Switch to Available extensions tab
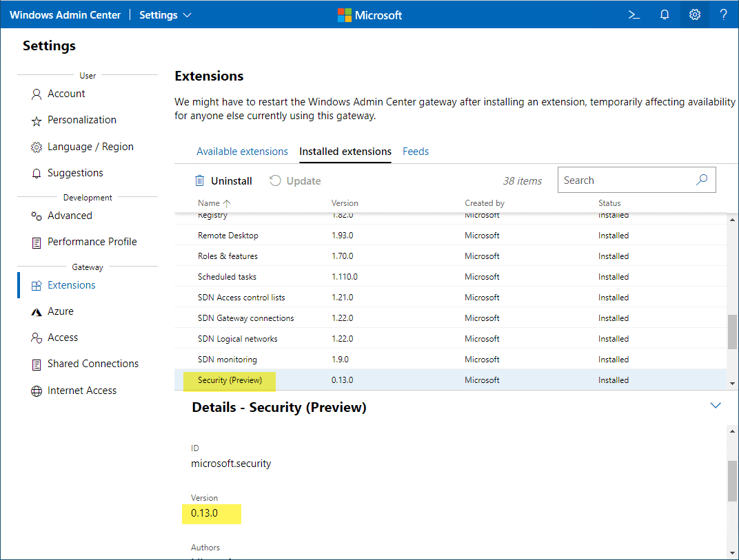This screenshot has height=560, width=739. (x=242, y=152)
